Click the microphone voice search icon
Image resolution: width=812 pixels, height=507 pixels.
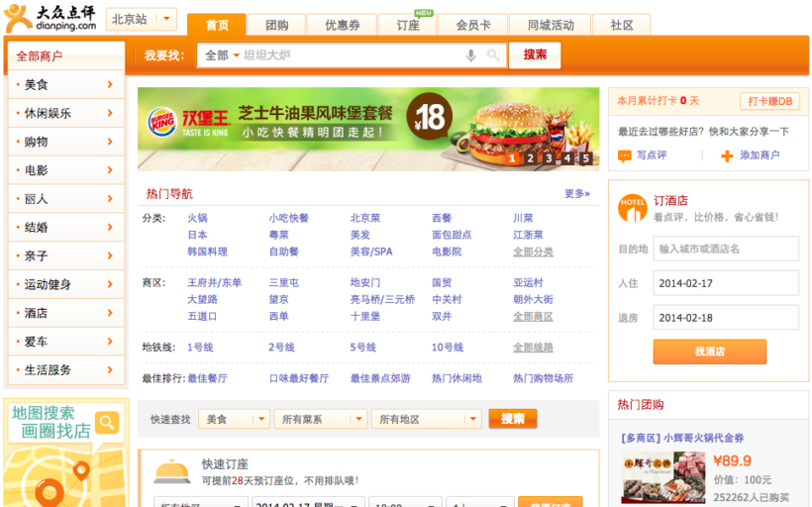click(471, 55)
